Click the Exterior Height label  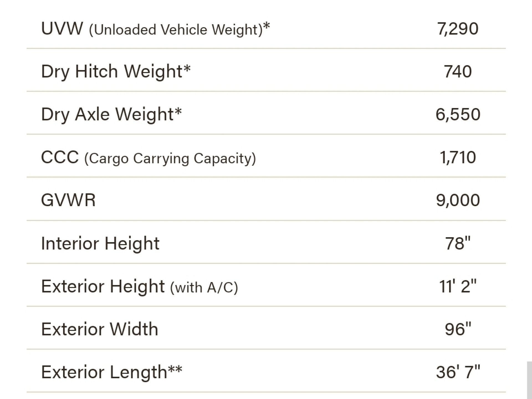point(103,286)
